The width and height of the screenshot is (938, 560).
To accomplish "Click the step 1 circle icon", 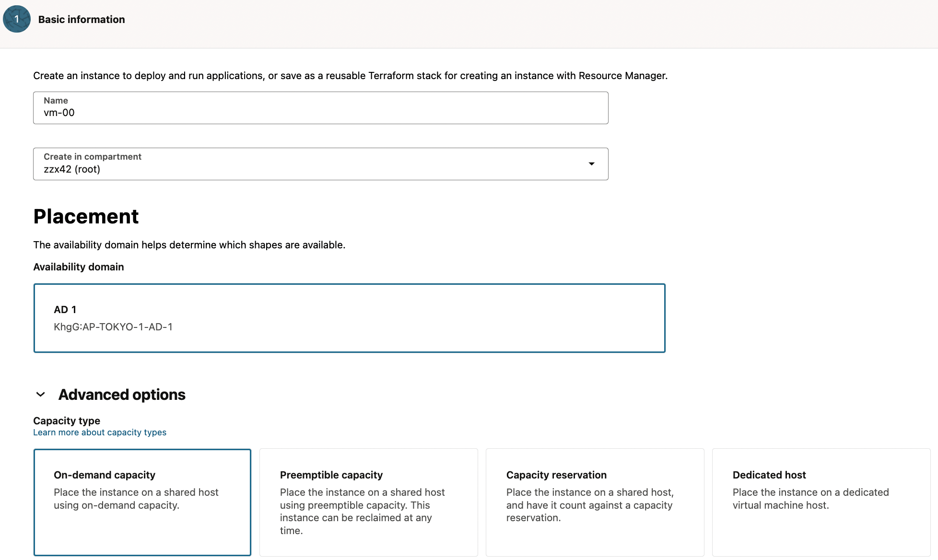I will coord(17,19).
